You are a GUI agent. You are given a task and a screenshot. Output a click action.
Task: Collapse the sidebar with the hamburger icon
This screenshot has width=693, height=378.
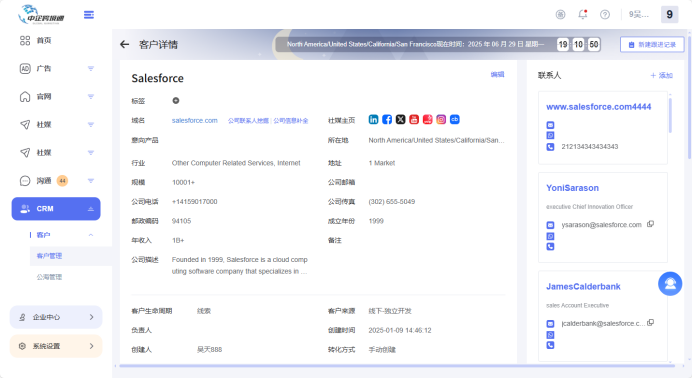(89, 15)
